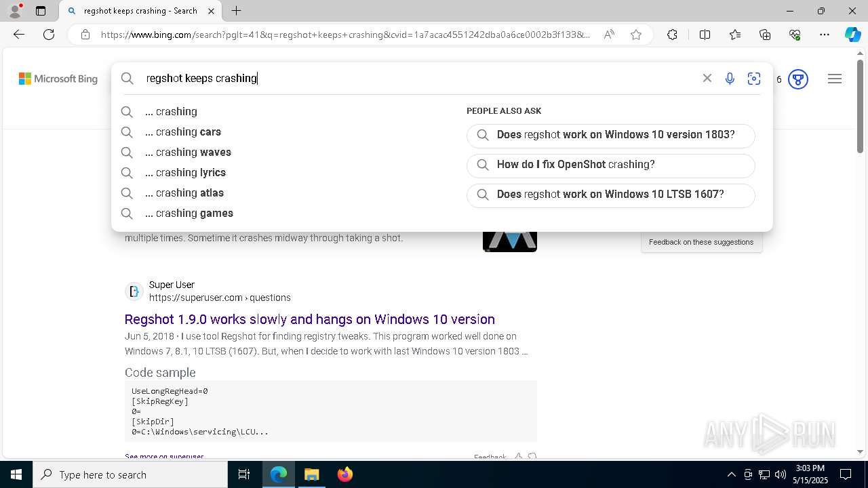Go to Microsoft Bing home logo
868x488 pixels.
pos(58,79)
